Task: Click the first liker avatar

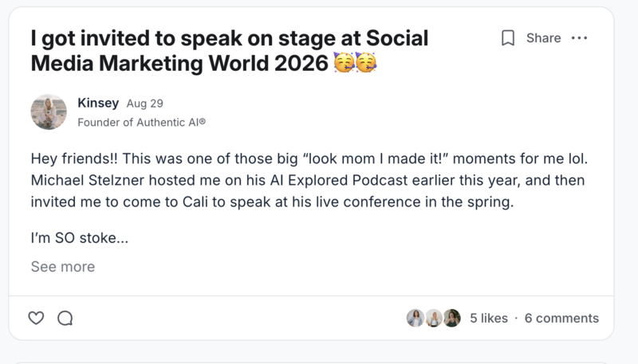Action: tap(415, 318)
